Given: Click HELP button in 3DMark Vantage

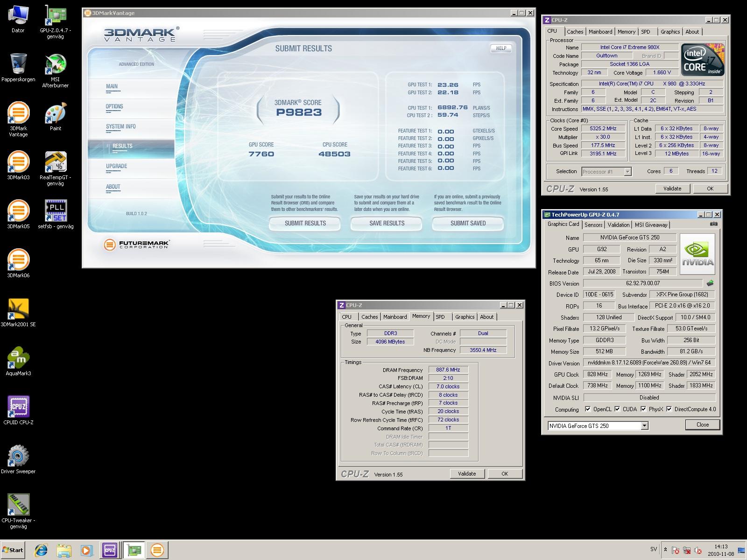Looking at the screenshot, I should pyautogui.click(x=501, y=48).
